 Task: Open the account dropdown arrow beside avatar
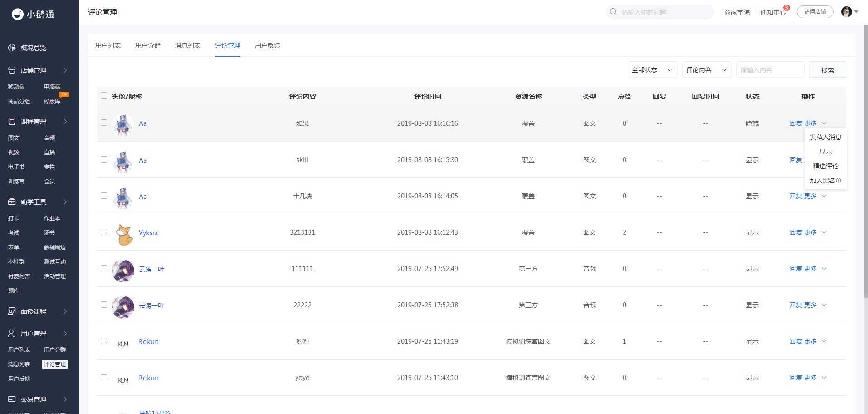click(856, 12)
